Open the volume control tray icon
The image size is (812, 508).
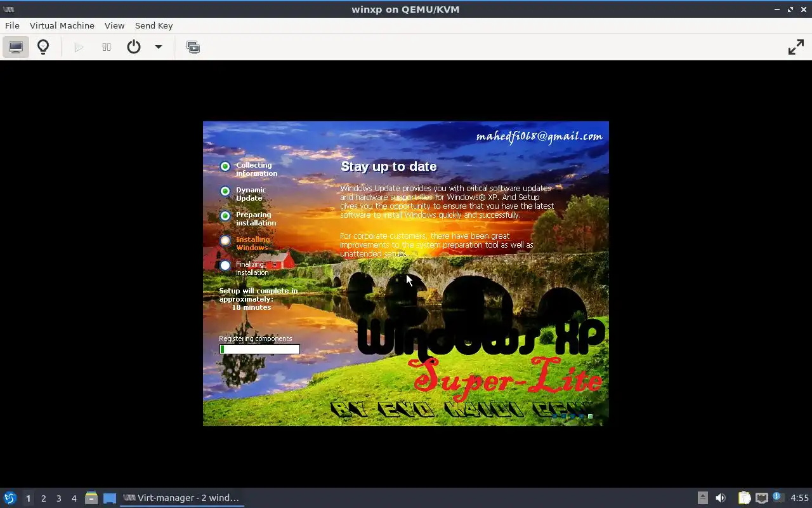click(721, 498)
